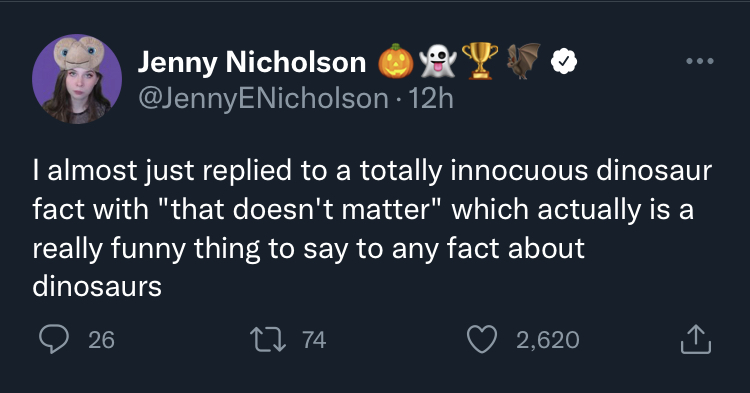
Task: Open the tweet by clicking its first text line
Action: [372, 171]
